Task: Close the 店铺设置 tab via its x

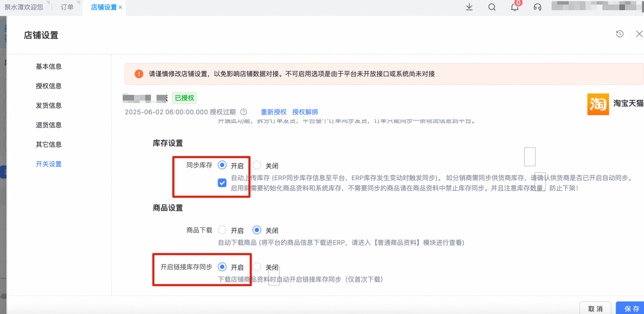Action: [x=120, y=7]
